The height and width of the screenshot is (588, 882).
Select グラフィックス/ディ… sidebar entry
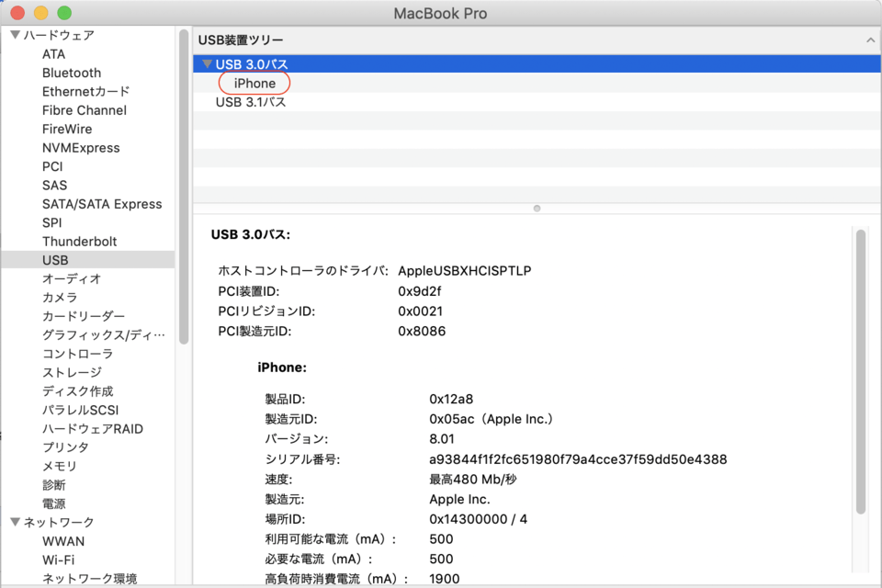coord(104,334)
